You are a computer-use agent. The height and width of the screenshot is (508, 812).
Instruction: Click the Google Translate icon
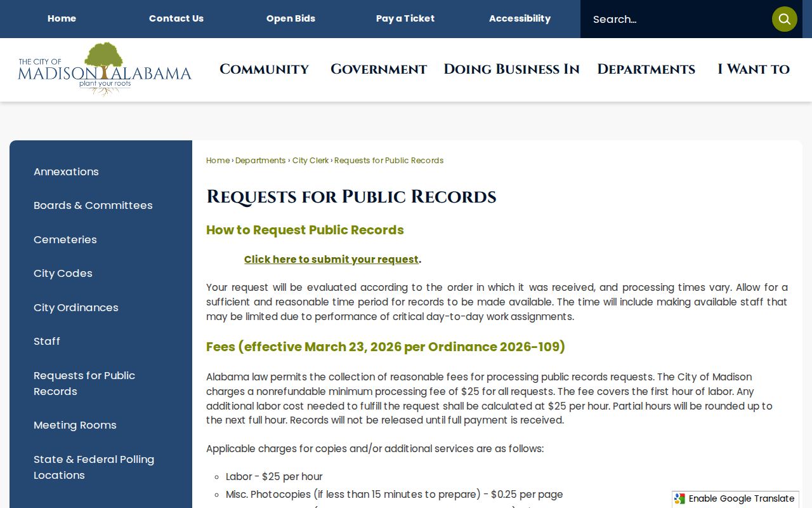(x=680, y=499)
